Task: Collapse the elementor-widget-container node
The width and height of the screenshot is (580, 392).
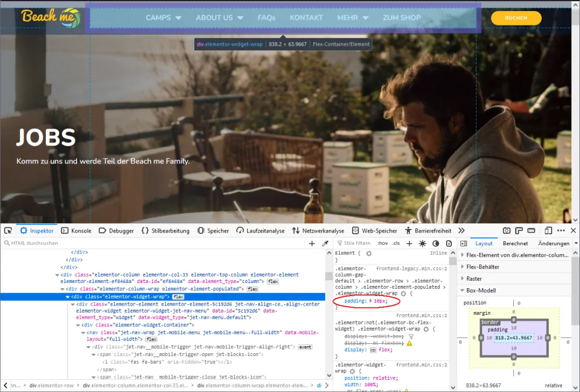Action: 78,325
